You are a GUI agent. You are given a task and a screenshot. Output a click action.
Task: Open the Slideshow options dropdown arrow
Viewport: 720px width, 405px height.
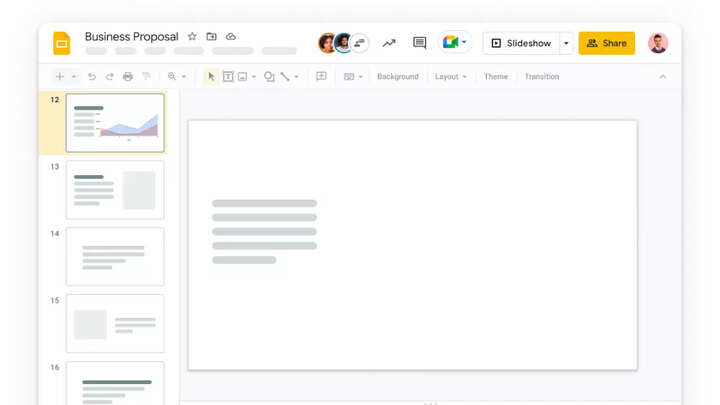pyautogui.click(x=566, y=43)
